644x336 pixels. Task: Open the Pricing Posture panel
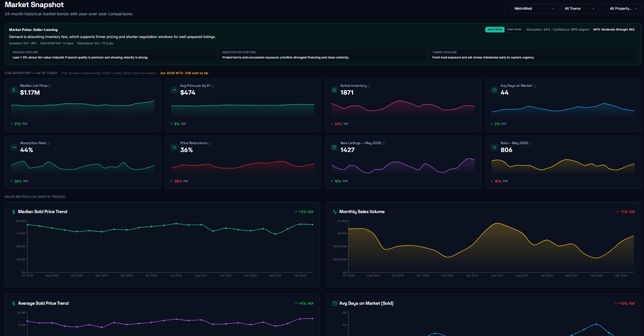click(x=113, y=55)
